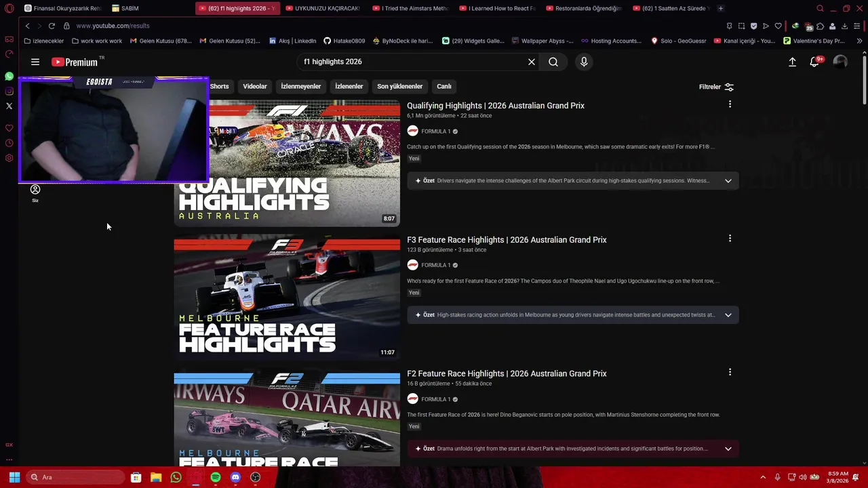
Task: Click the Opera GX logo menu
Action: [x=9, y=8]
